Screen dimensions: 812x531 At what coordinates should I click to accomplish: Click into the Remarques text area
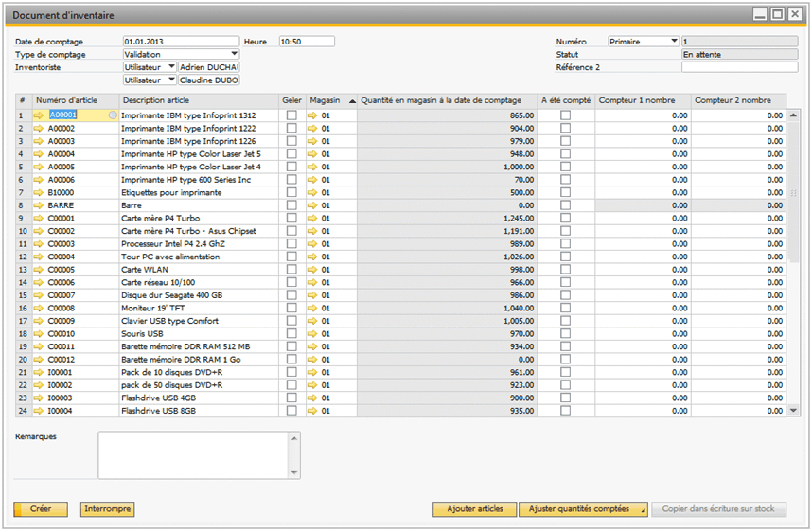pos(194,454)
